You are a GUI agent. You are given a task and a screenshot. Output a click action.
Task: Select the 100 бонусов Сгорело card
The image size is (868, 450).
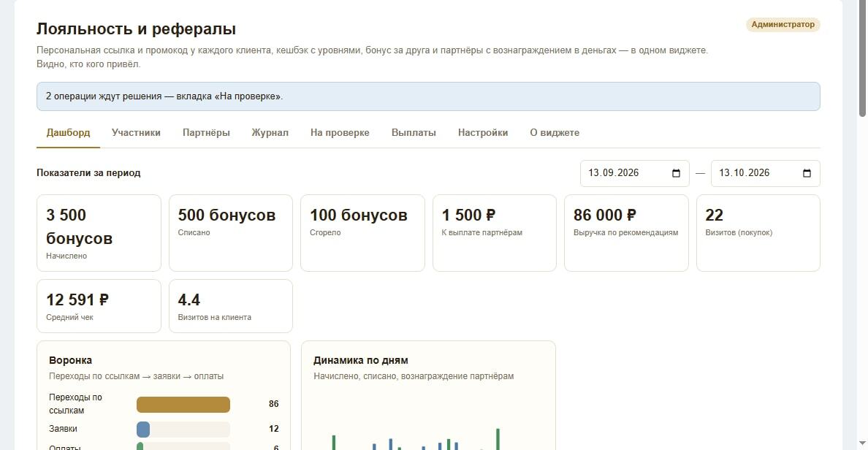click(362, 233)
